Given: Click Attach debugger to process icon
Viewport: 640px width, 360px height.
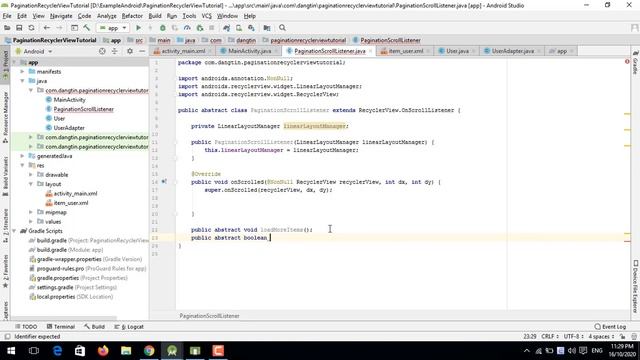Looking at the screenshot, I should click(x=200, y=28).
